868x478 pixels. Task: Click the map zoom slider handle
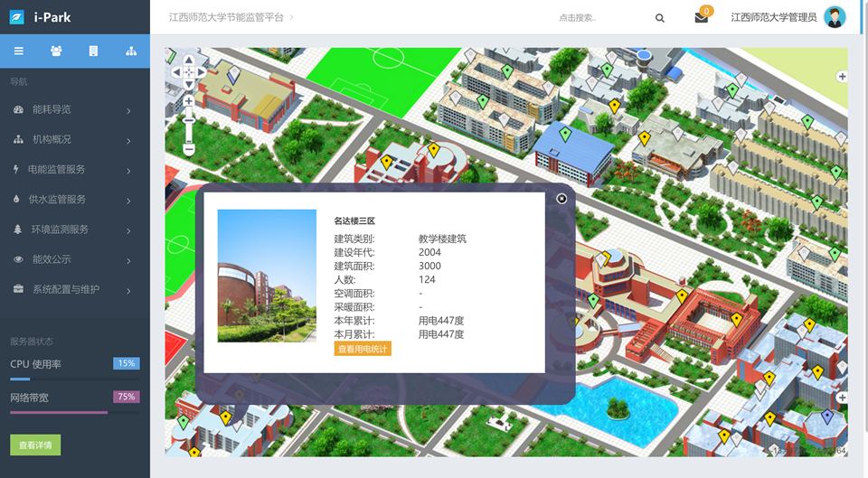189,119
